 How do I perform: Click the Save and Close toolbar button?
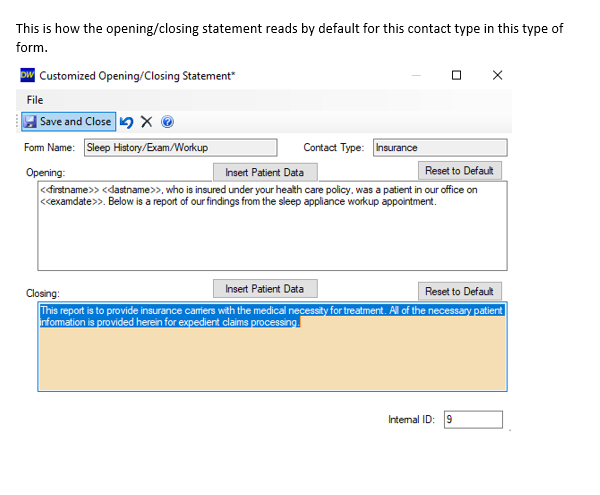[68, 122]
